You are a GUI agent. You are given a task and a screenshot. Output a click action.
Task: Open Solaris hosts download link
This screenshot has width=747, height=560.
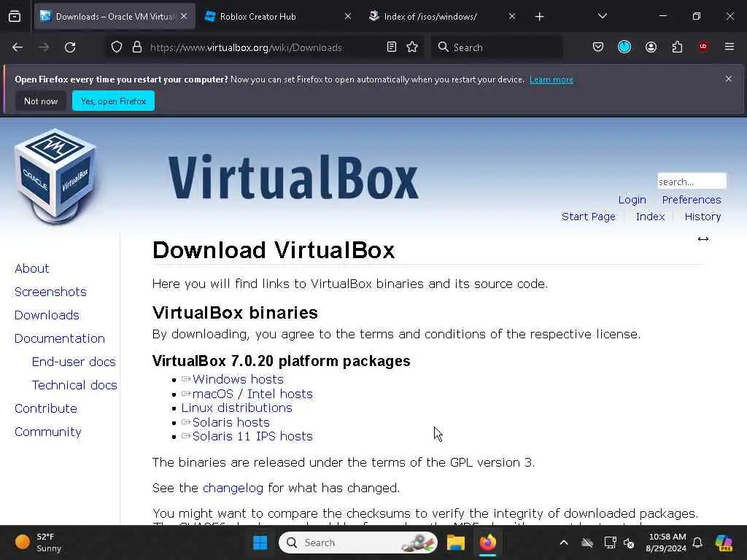pos(231,422)
